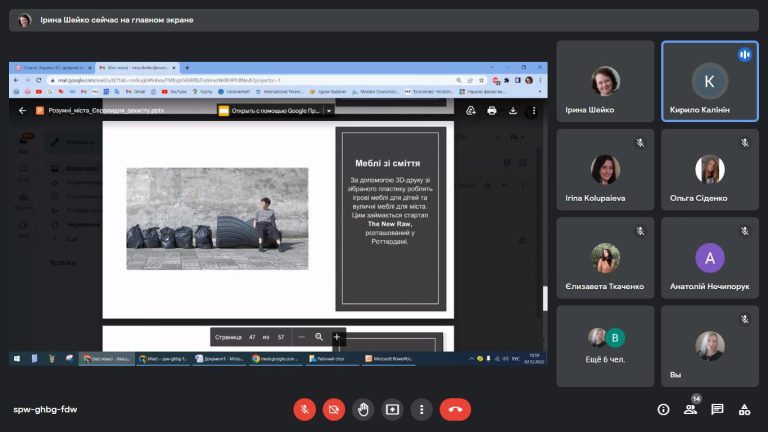This screenshot has height=432, width=768.
Task: Open the Windows Start menu
Action: (17, 359)
